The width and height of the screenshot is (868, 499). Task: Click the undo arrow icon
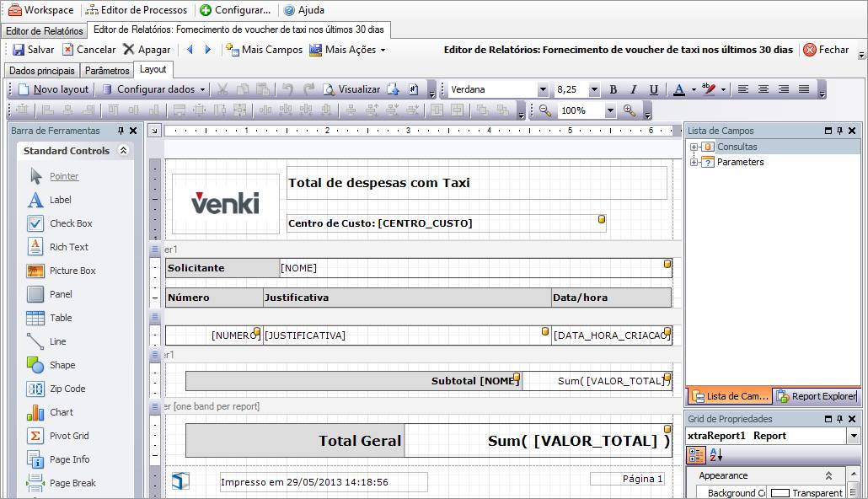(x=287, y=89)
